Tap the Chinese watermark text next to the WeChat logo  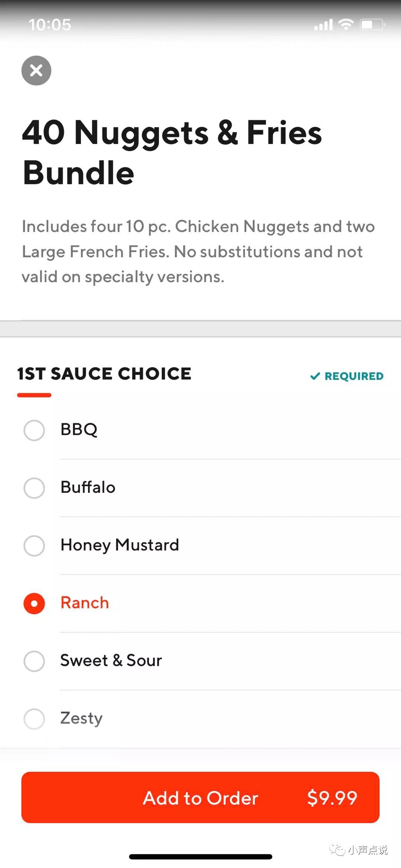click(368, 850)
